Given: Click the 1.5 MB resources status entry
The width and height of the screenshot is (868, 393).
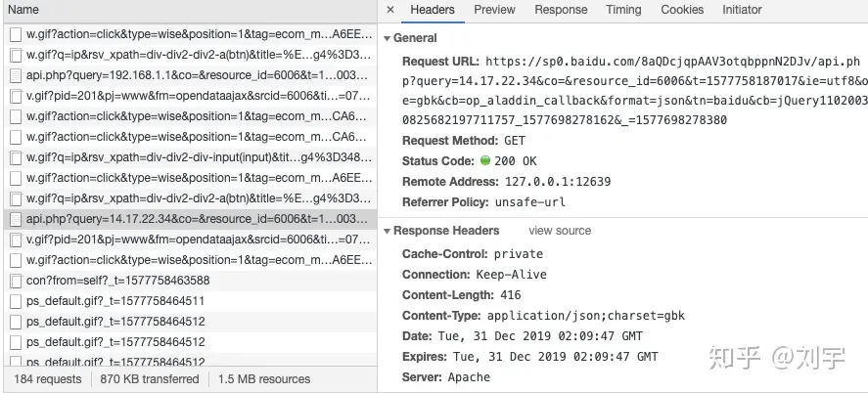Looking at the screenshot, I should coord(264,379).
